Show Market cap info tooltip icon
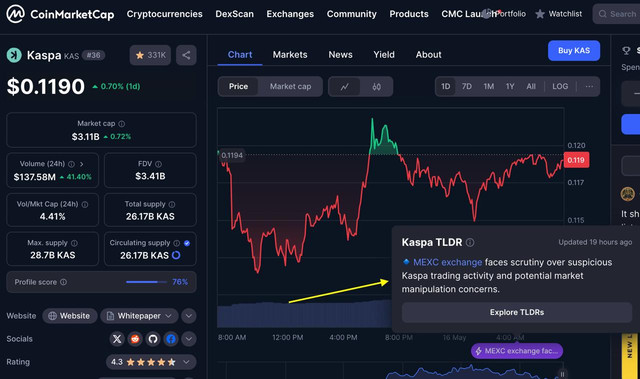 122,124
